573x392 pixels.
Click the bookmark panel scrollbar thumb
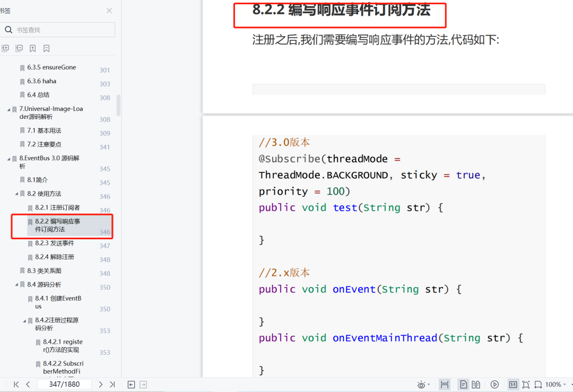[x=118, y=105]
